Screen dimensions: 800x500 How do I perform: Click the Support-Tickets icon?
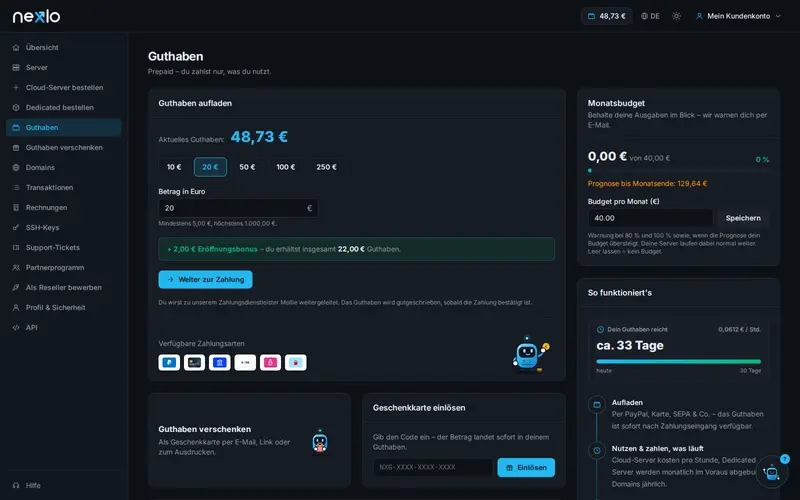16,247
